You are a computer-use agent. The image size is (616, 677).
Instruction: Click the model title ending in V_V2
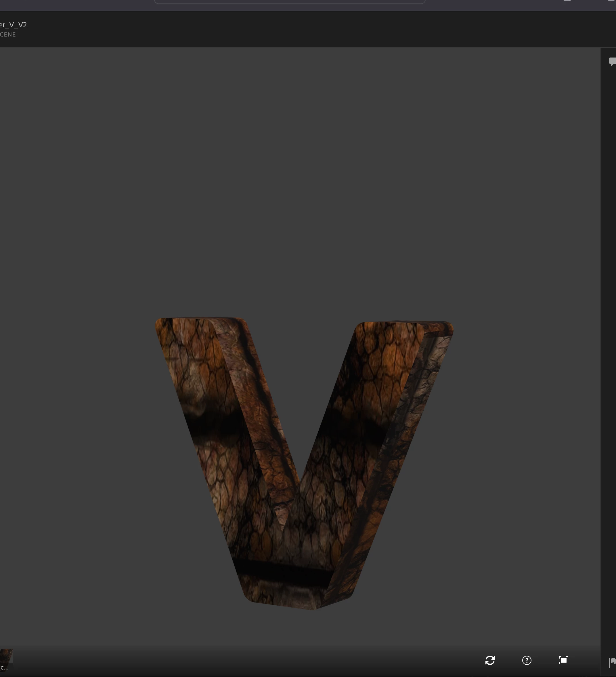[14, 25]
